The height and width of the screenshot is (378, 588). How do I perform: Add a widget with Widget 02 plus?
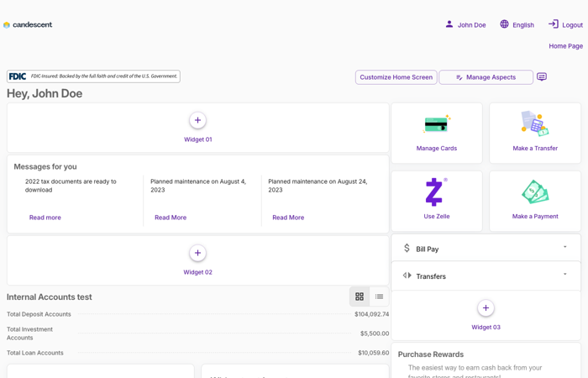pos(197,253)
